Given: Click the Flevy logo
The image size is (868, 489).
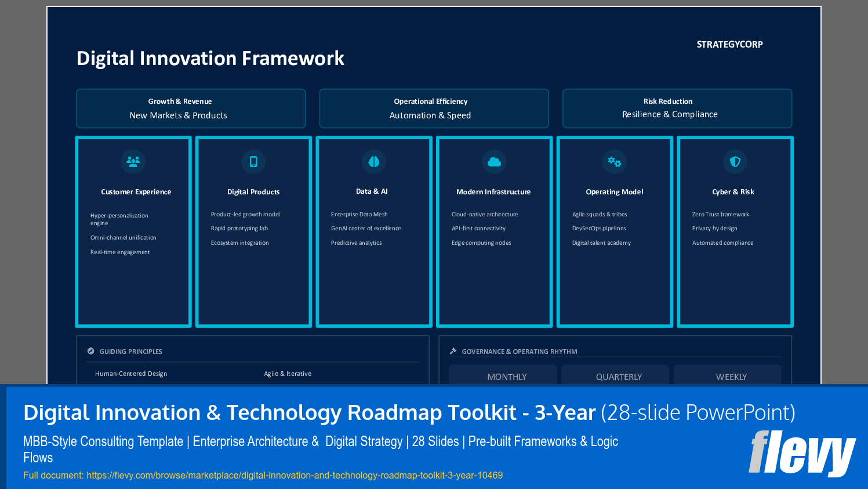Looking at the screenshot, I should pos(802,454).
